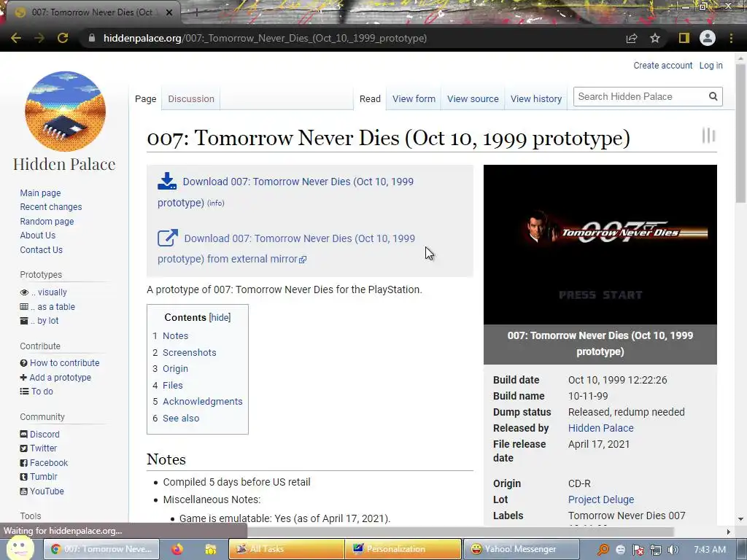Click the Log in link
The width and height of the screenshot is (747, 560).
click(711, 65)
